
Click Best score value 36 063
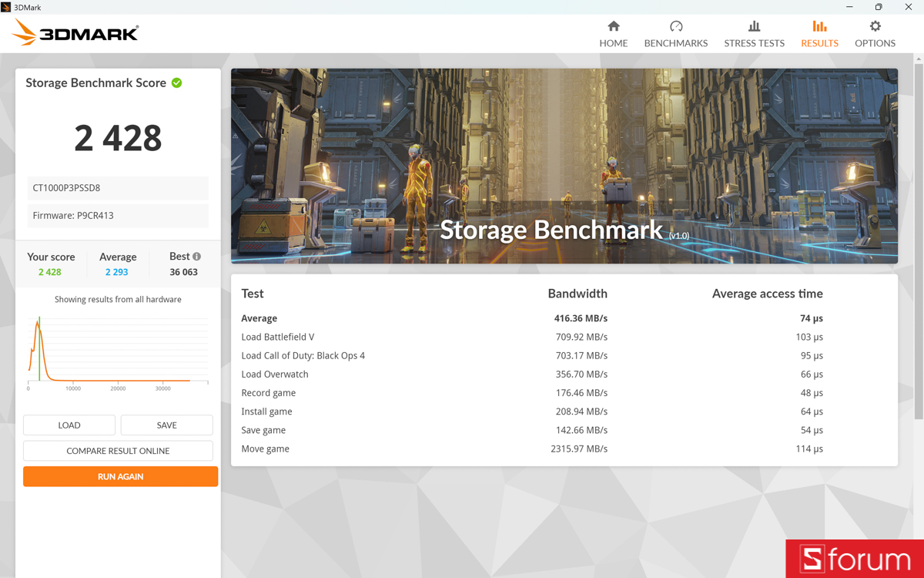[x=183, y=272]
